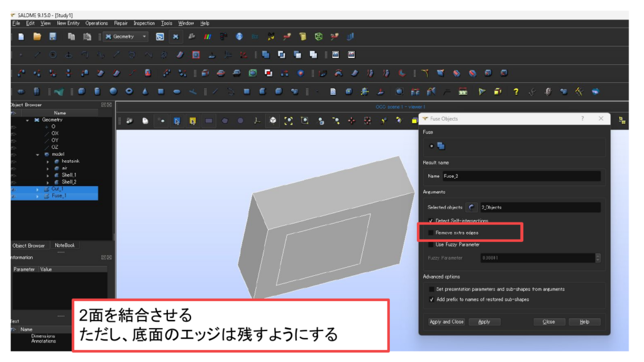Image resolution: width=644 pixels, height=362 pixels.
Task: Switch to the NoteBook tab
Action: [65, 245]
